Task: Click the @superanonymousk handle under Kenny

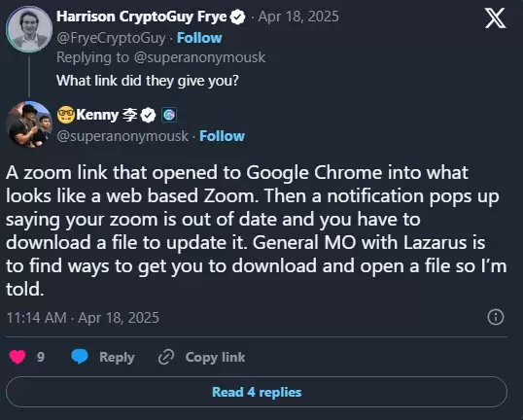Action: click(122, 136)
